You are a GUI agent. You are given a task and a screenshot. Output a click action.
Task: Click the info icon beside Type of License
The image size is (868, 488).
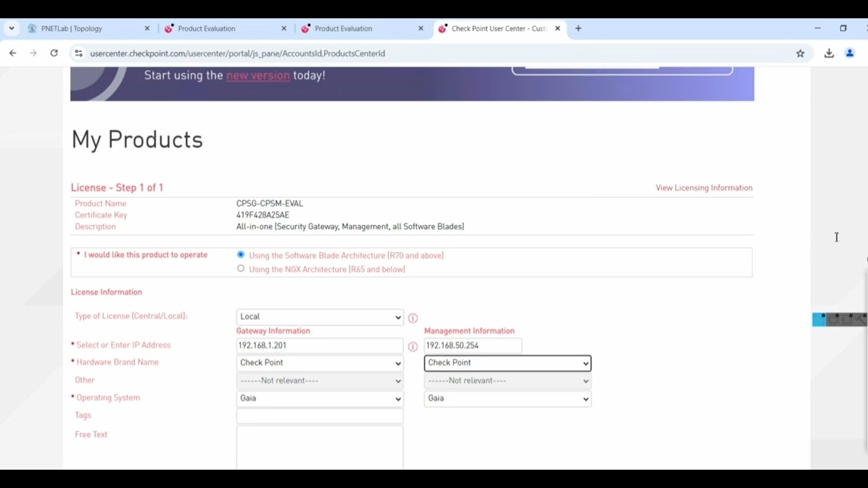(412, 318)
